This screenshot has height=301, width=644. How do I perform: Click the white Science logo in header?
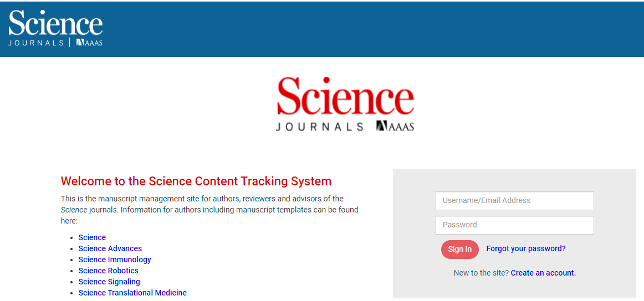tap(55, 24)
